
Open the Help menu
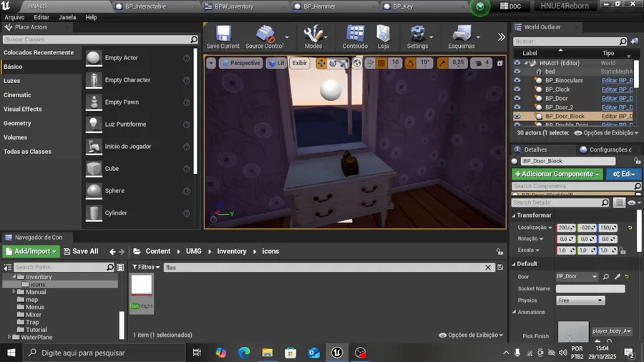coord(91,17)
